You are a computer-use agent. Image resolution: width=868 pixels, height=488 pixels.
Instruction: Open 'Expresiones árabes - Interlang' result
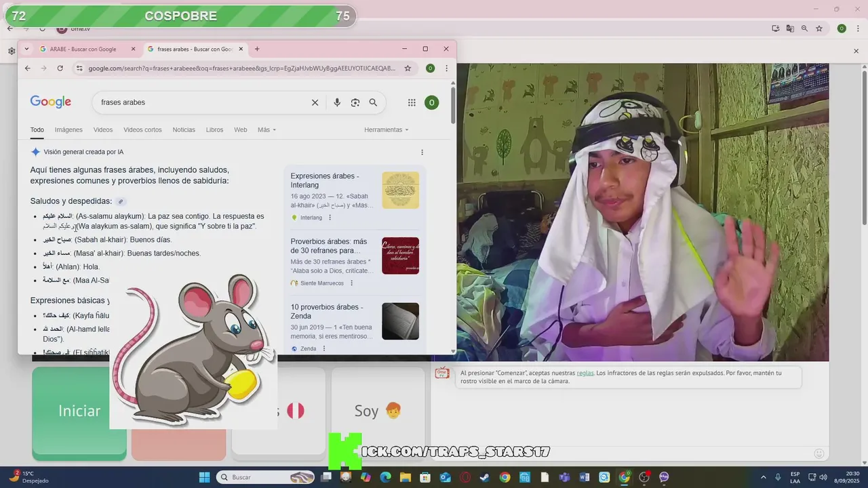pos(325,180)
